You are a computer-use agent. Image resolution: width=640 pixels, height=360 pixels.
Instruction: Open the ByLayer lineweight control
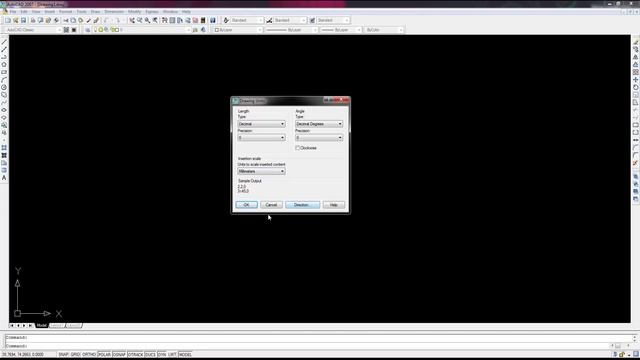tap(340, 30)
